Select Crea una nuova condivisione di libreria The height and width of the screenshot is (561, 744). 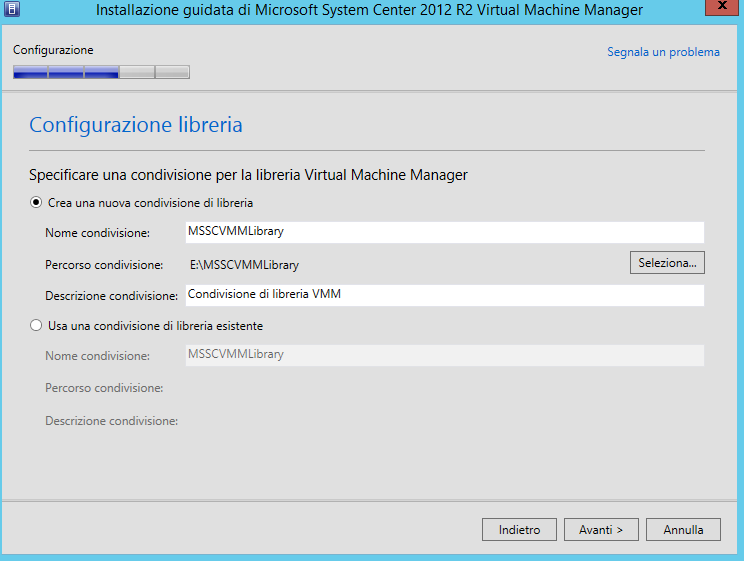coord(37,202)
